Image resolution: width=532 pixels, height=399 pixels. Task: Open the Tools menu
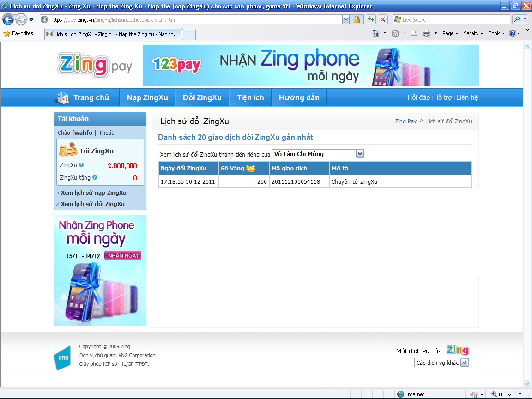click(497, 33)
